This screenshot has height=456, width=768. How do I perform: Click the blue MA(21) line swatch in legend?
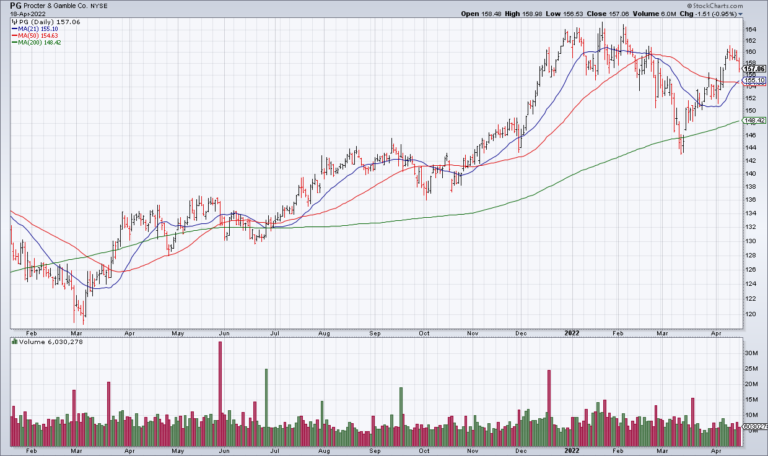coord(15,29)
